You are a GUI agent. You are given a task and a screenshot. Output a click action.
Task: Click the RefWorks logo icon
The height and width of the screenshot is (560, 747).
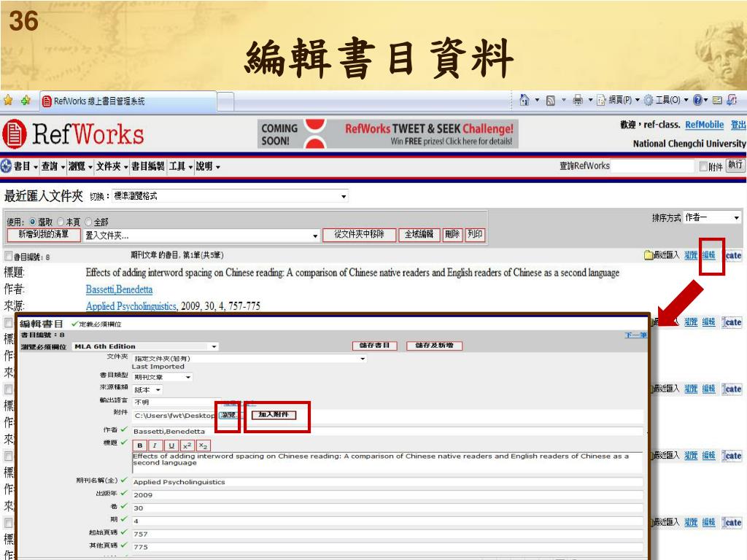[15, 134]
